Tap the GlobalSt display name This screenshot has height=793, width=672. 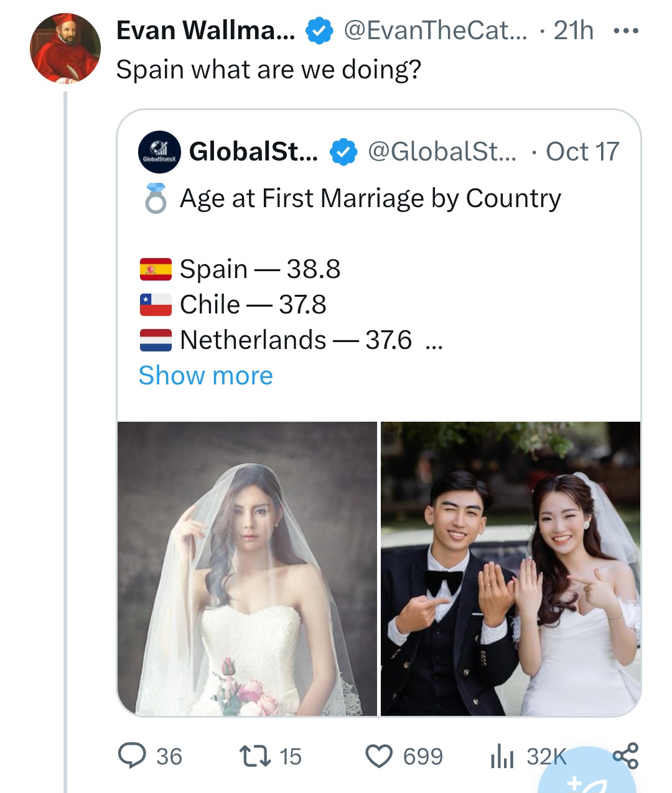point(253,152)
